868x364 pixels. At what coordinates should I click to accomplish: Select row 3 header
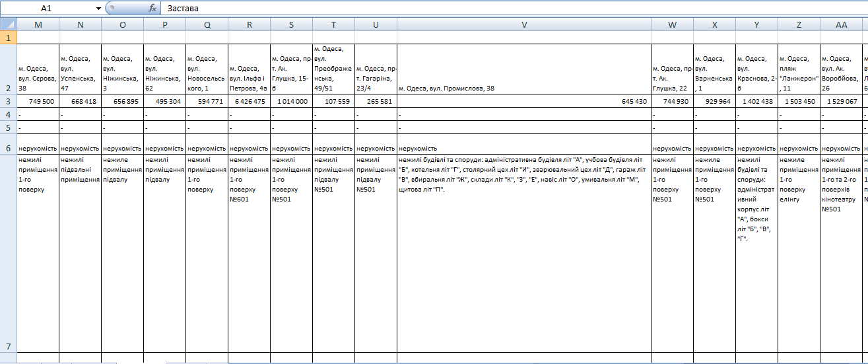pos(8,101)
